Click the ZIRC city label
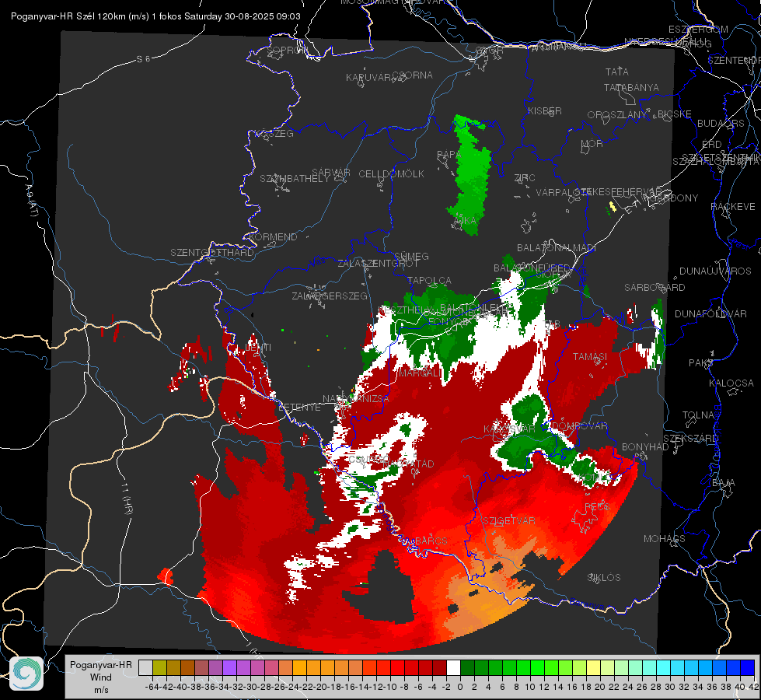 (525, 178)
